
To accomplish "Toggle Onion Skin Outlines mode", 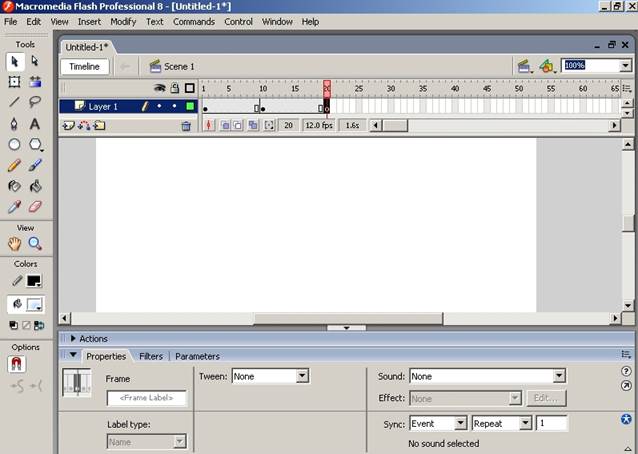I will pyautogui.click(x=238, y=125).
